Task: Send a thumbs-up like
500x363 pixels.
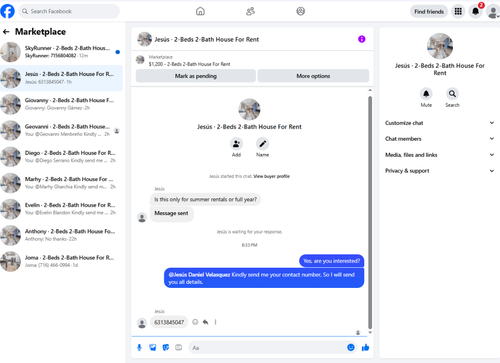Action: click(365, 348)
